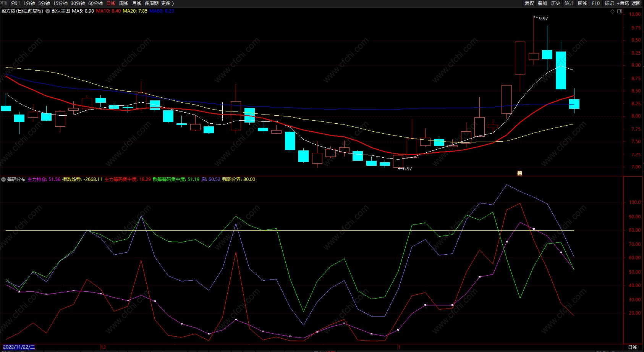This screenshot has height=352, width=644.
Task: Click the collapse panel icon at top-left
Action: tap(3, 3)
